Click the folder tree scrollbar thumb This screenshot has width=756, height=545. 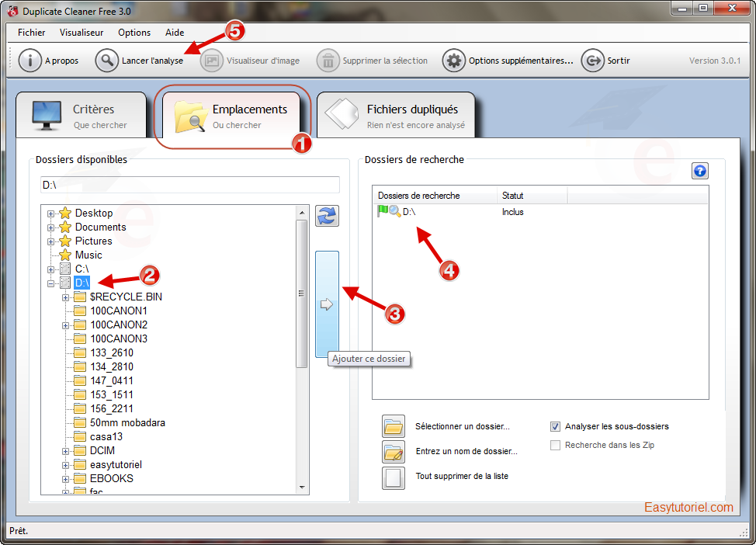[302, 293]
